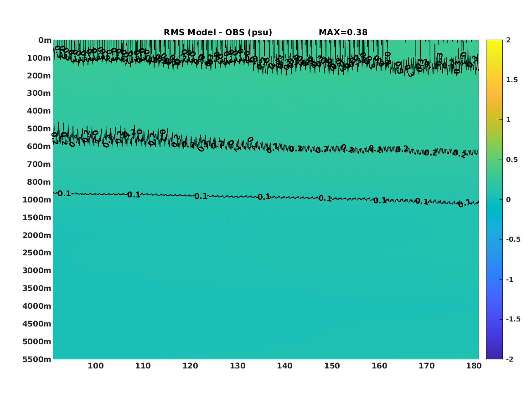
Task: Pick the colorbar tick label "-1"
Action: [510, 279]
